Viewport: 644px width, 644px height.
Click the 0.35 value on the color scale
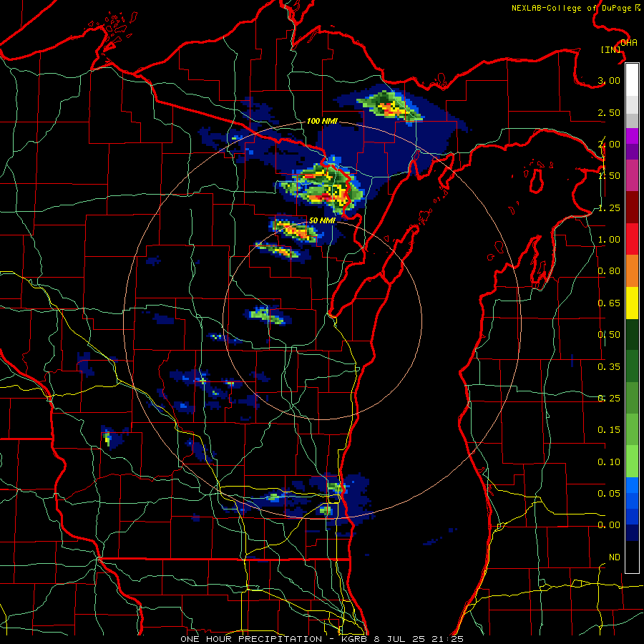(609, 367)
